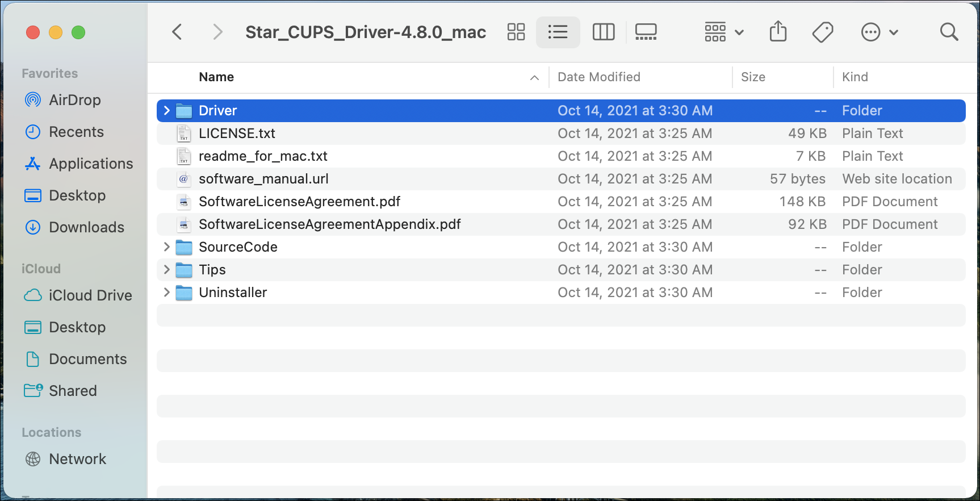Screen dimensions: 980x501
Task: Click the SoftwareLicenseAgreement.pdf file icon
Action: click(183, 202)
